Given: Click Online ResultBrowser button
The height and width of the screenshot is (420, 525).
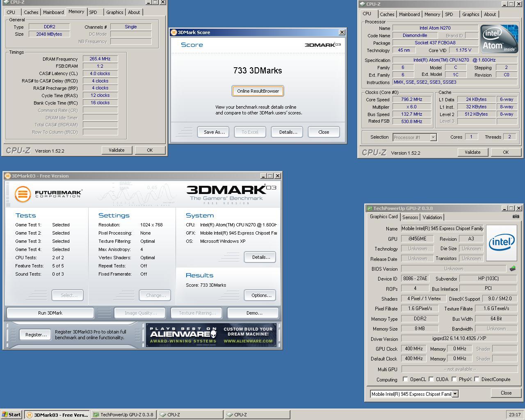Looking at the screenshot, I should (x=258, y=91).
